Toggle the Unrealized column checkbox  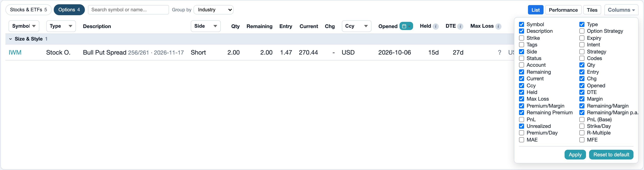pyautogui.click(x=522, y=126)
